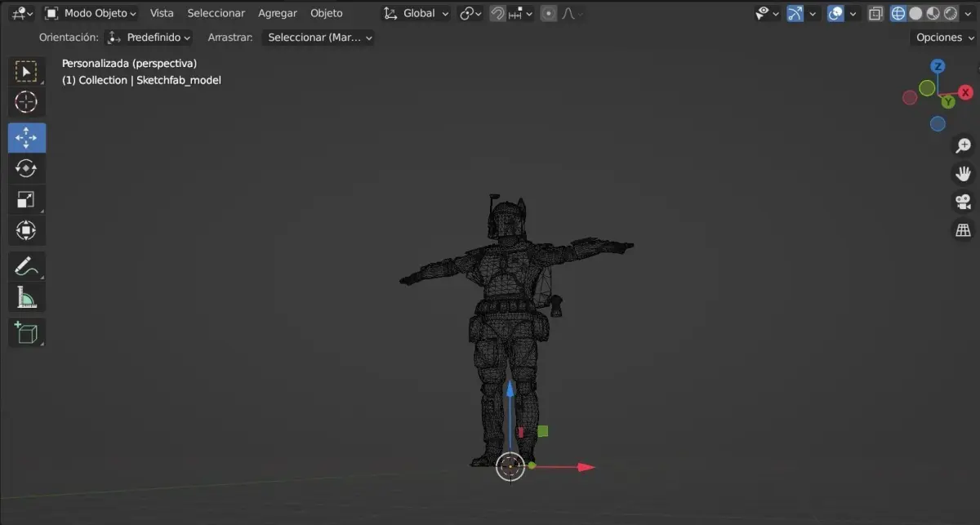
Task: Select the Measure tool
Action: pyautogui.click(x=27, y=297)
